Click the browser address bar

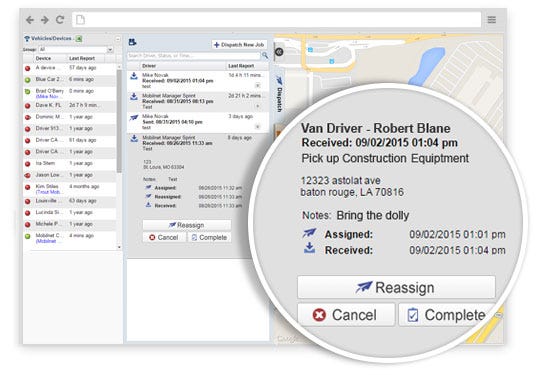pos(277,20)
